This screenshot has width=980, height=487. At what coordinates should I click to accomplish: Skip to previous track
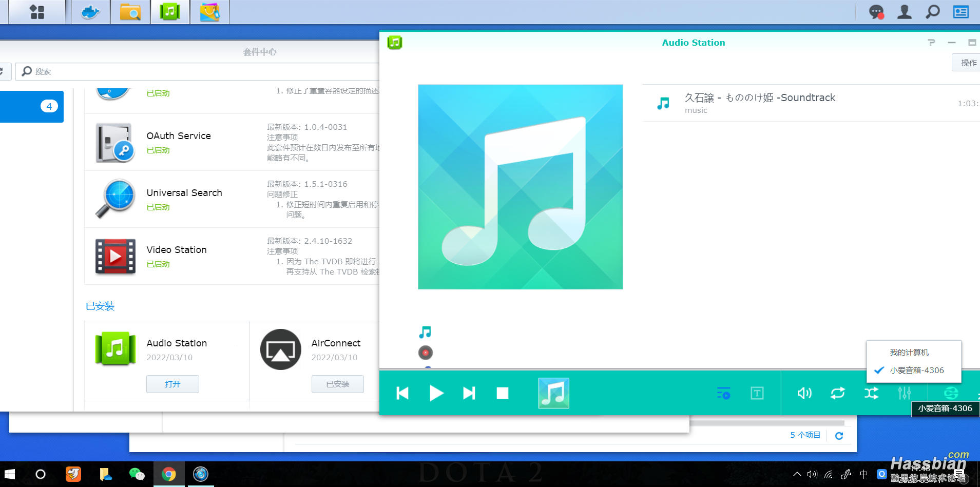(x=402, y=393)
